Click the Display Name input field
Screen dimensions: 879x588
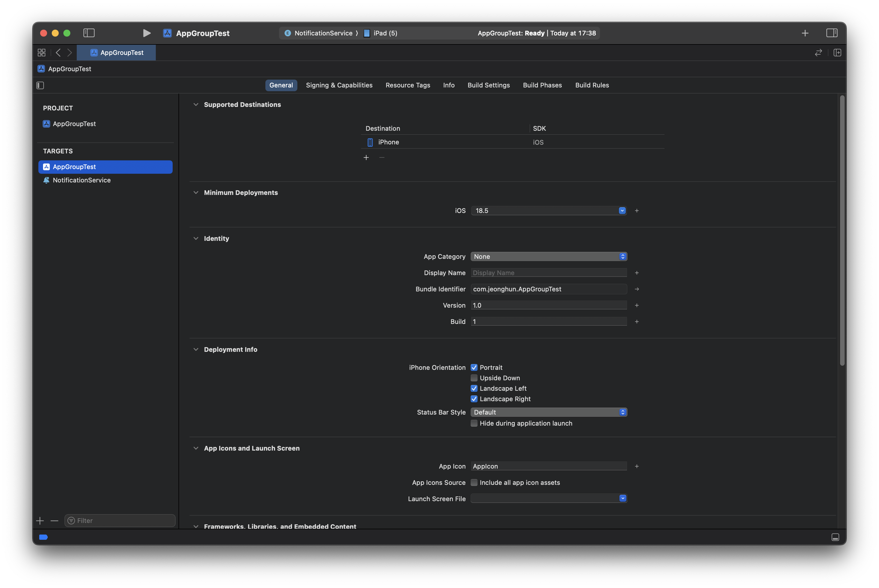point(549,273)
